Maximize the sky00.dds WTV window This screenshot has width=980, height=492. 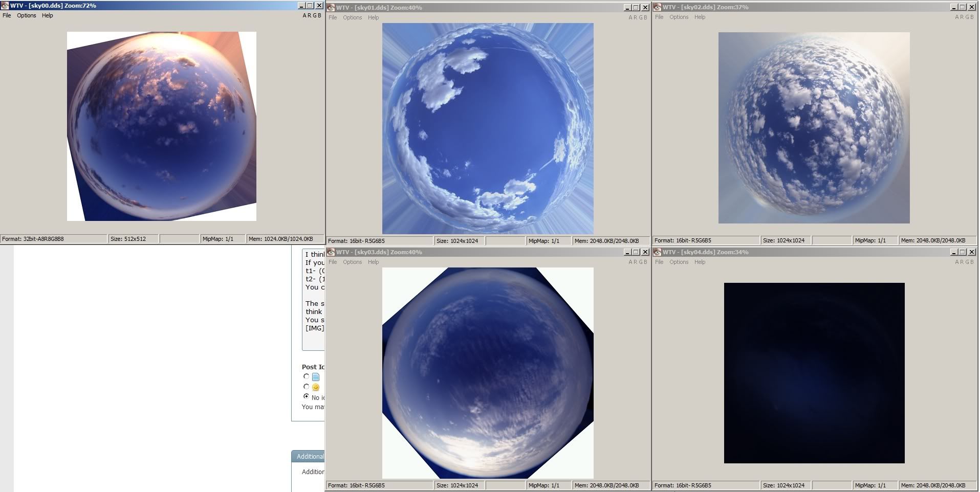pos(310,6)
